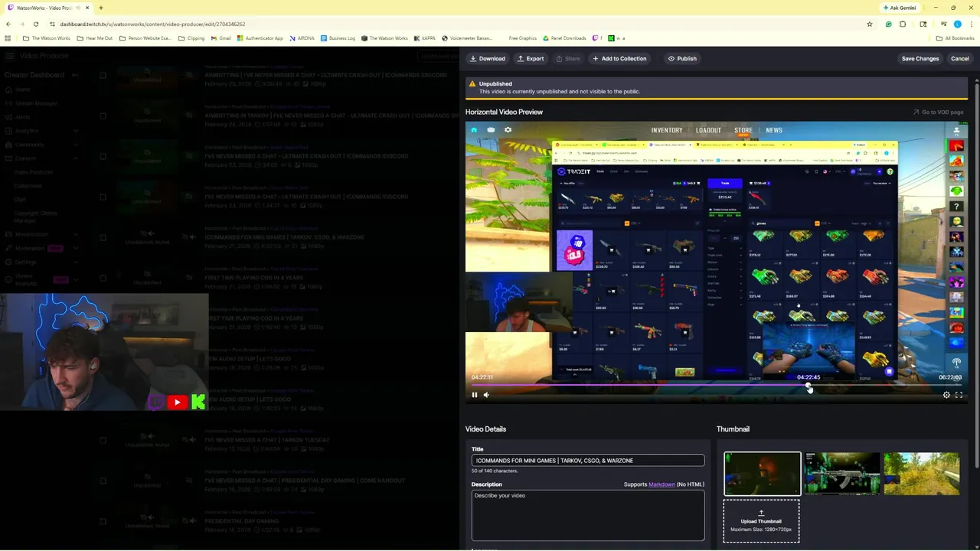The height and width of the screenshot is (551, 980).
Task: Check the February 23 34:08 video checkbox
Action: point(103,157)
